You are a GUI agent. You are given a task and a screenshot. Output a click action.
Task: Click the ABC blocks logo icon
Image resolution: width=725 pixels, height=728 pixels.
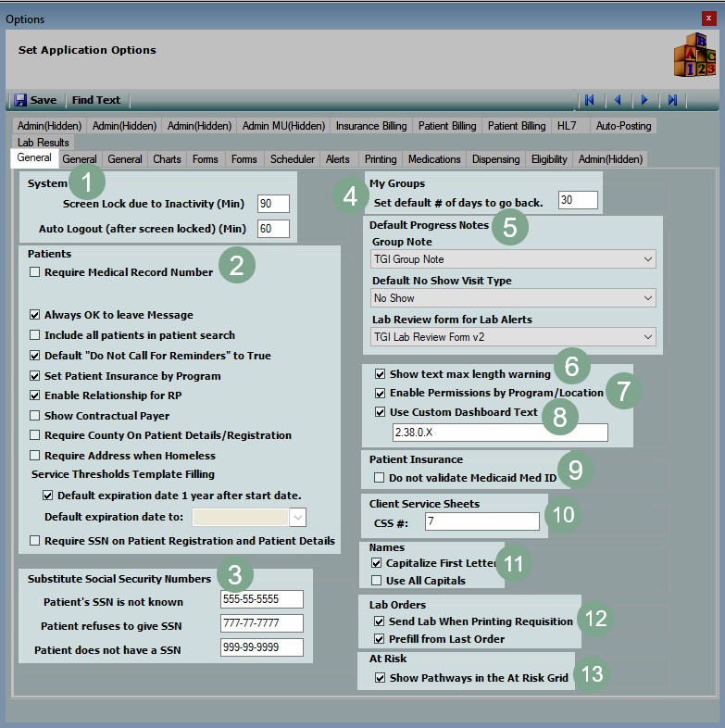694,56
